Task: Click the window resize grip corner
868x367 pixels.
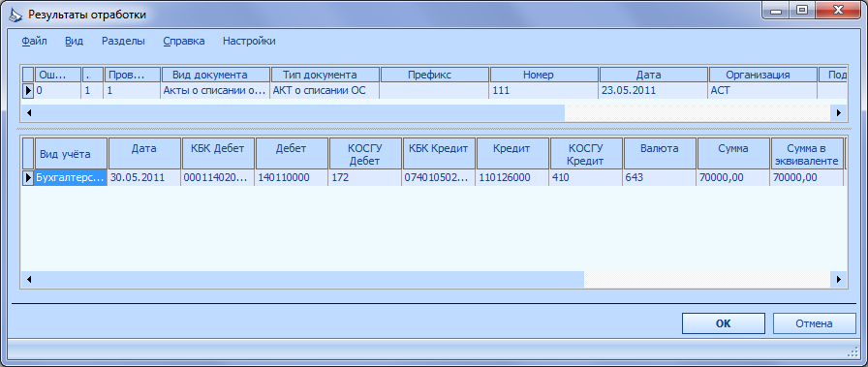Action: pyautogui.click(x=852, y=352)
